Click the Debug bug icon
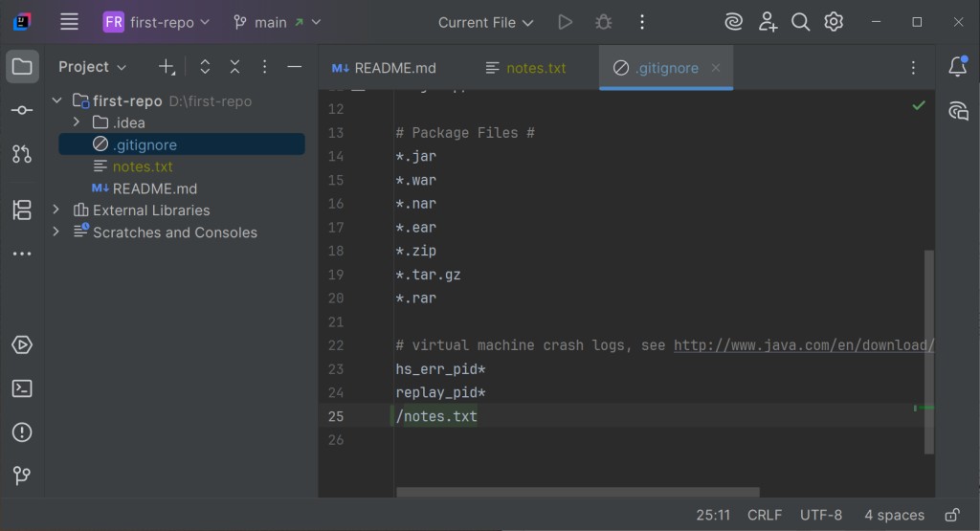The width and height of the screenshot is (980, 531). point(603,23)
